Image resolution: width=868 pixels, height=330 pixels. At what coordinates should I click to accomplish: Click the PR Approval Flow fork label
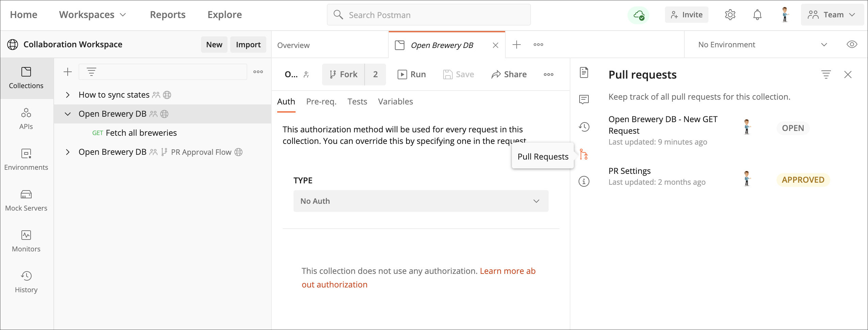201,152
